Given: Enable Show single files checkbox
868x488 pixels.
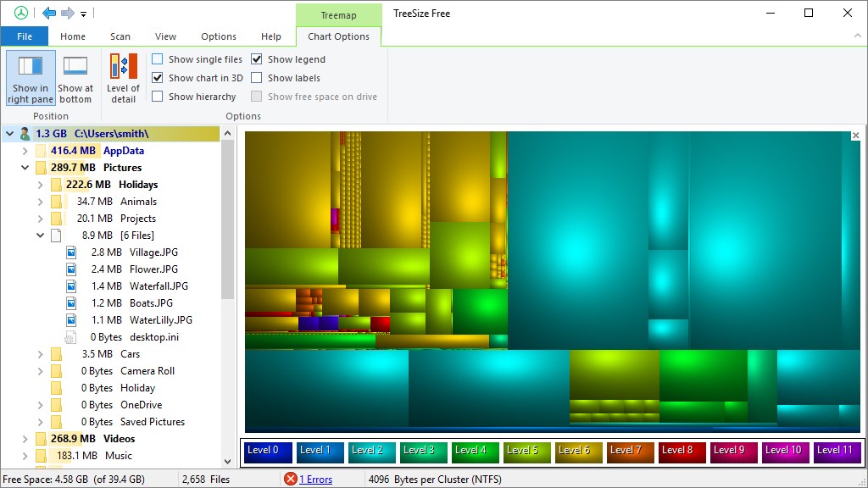Looking at the screenshot, I should (x=157, y=59).
